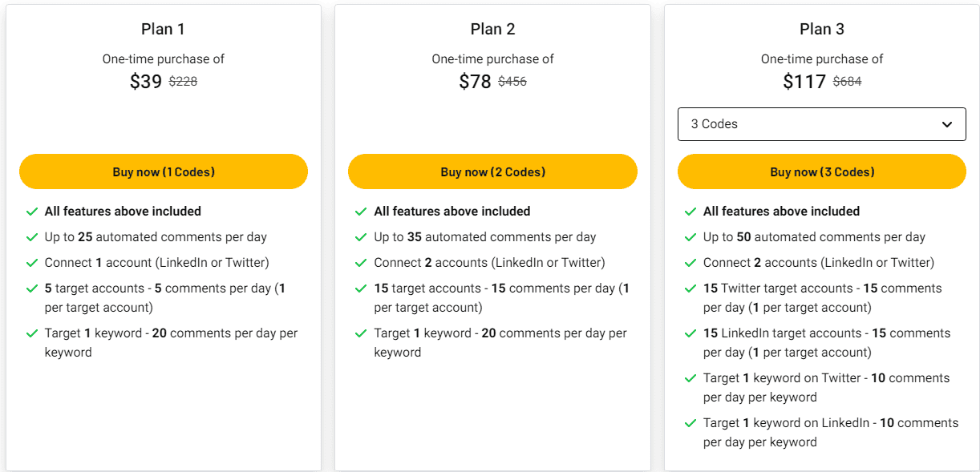Screen dimensions: 980x472
Task: Click the checkmark next to '35 automated comments' in Plan 2
Action: click(x=362, y=237)
